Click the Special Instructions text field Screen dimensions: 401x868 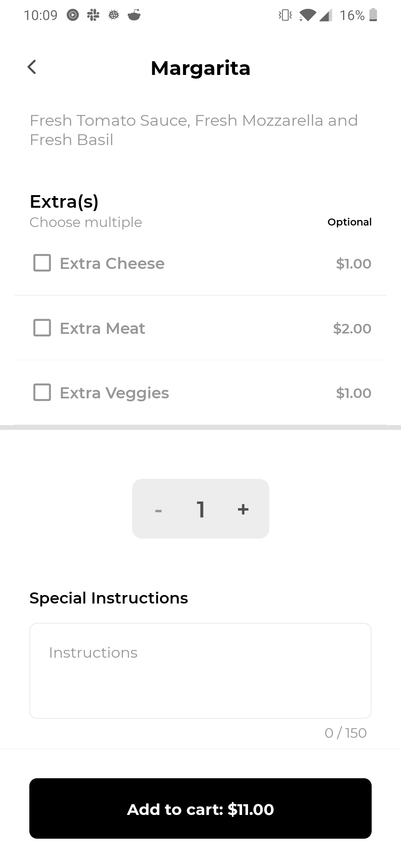tap(200, 671)
